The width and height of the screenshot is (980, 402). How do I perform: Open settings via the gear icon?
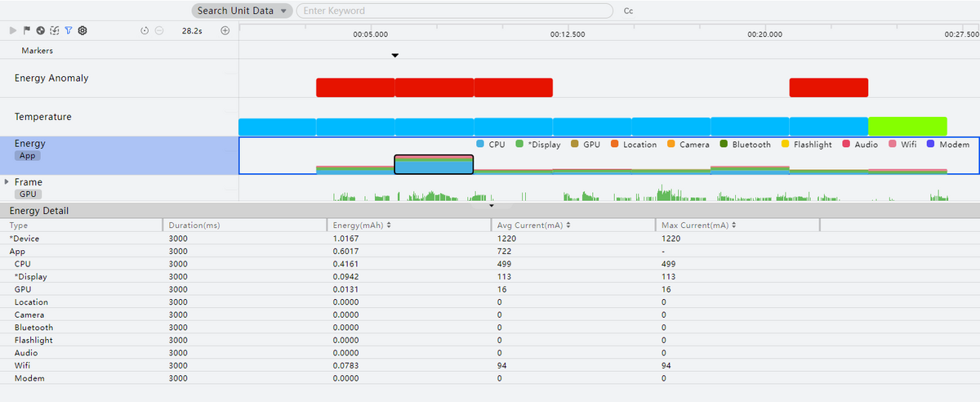click(82, 30)
